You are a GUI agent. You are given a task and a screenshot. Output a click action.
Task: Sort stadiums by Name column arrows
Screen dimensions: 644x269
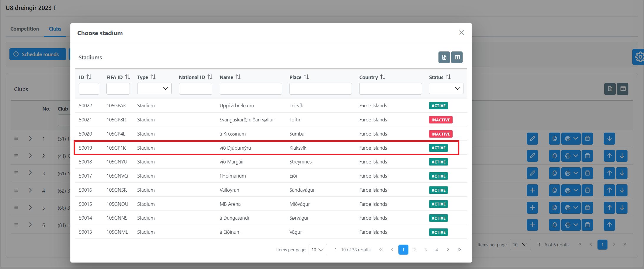pyautogui.click(x=238, y=77)
